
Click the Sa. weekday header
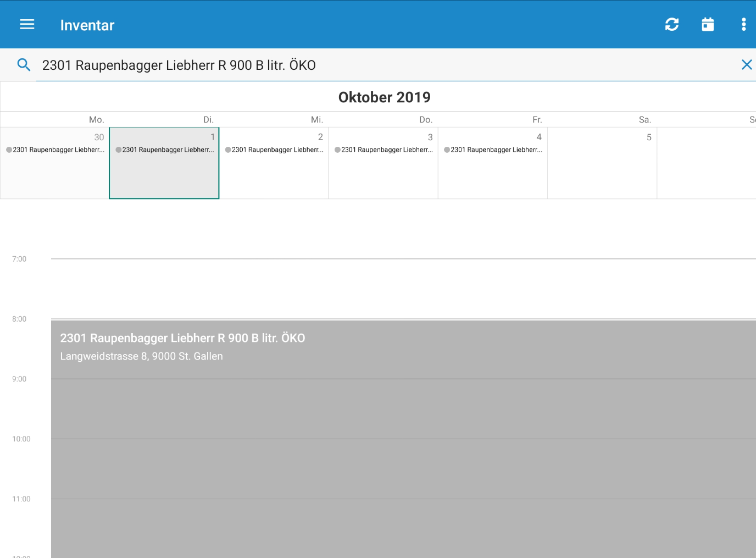[645, 119]
